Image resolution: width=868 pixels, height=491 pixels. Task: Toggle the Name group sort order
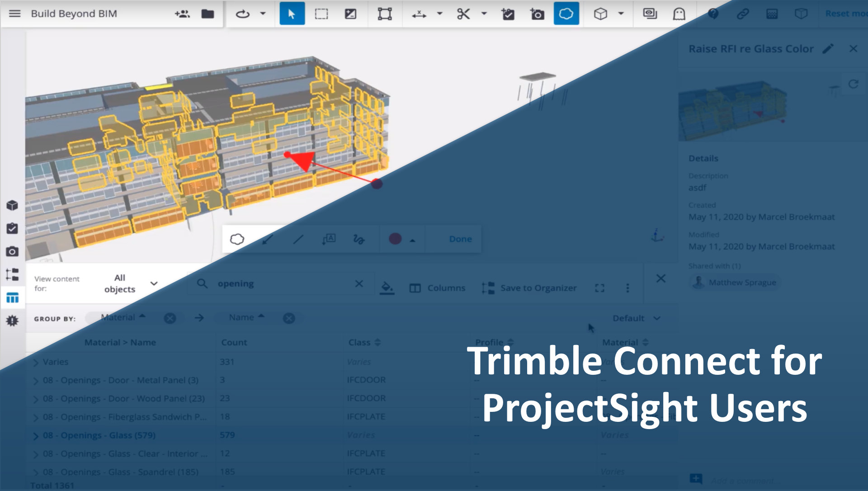[261, 316]
